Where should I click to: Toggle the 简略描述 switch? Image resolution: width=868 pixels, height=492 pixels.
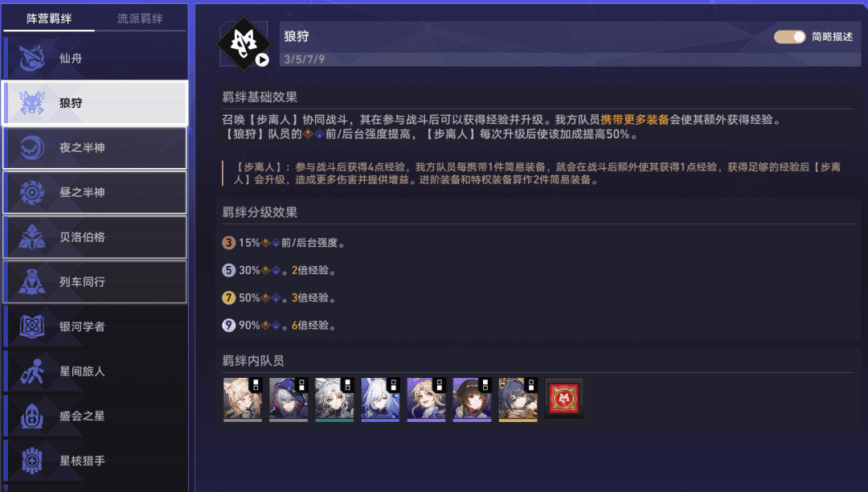[789, 36]
